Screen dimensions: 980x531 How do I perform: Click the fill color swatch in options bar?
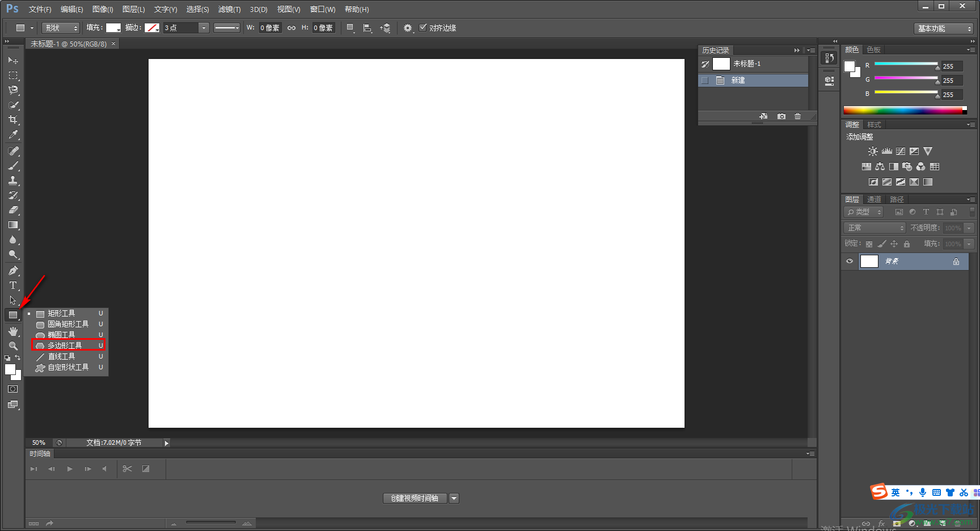(113, 28)
